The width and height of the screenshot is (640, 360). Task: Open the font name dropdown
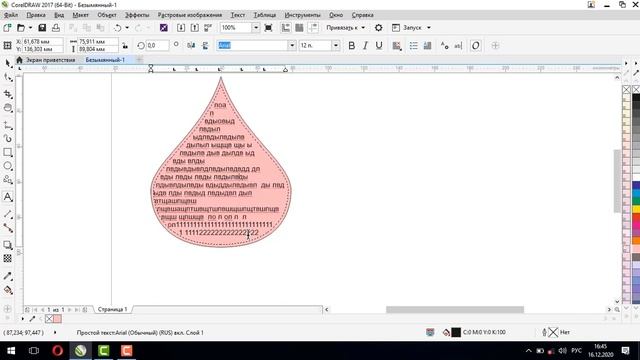point(292,45)
